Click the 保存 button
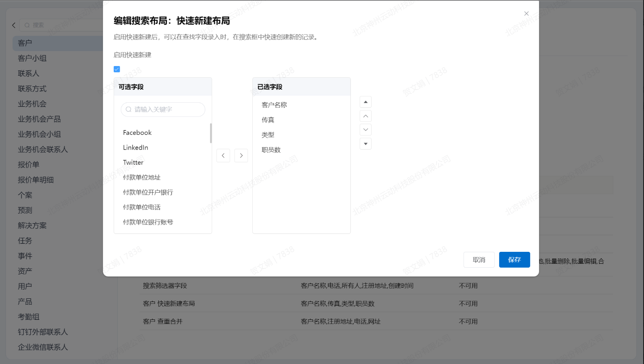The width and height of the screenshot is (644, 364). 514,260
